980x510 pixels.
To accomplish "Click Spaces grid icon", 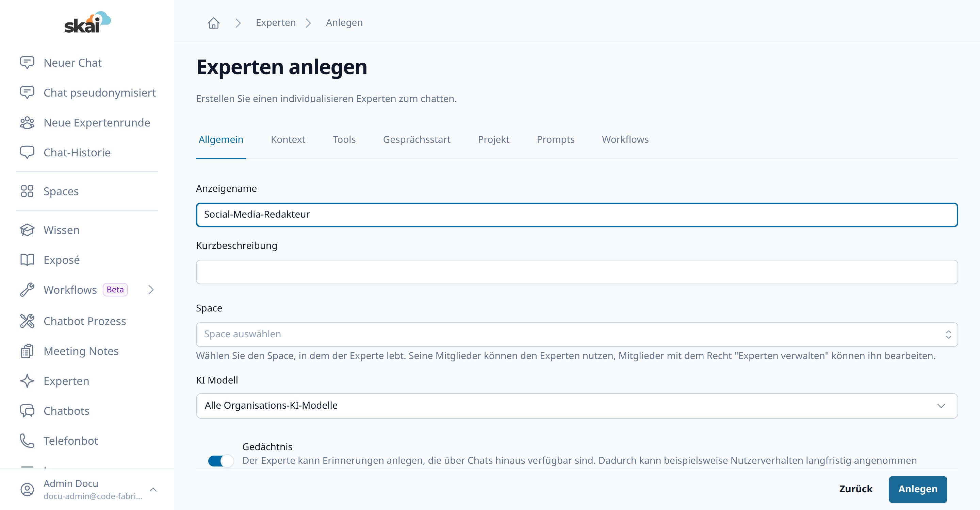I will [x=27, y=191].
